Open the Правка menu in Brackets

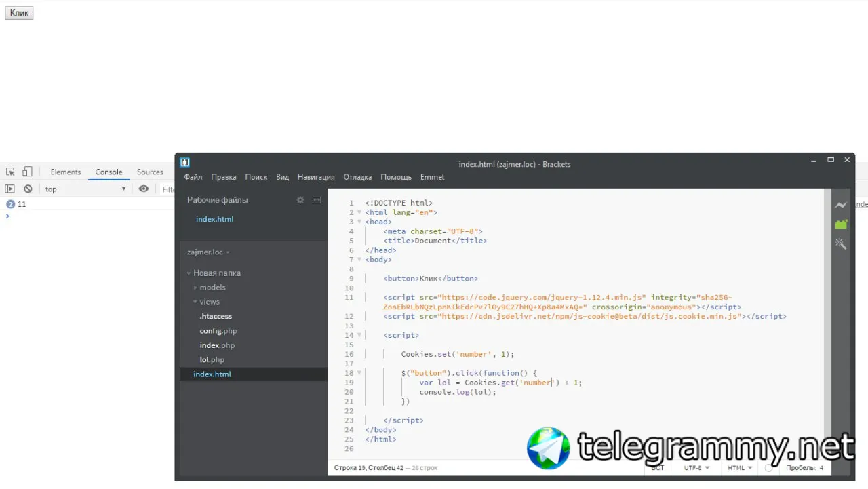click(224, 177)
